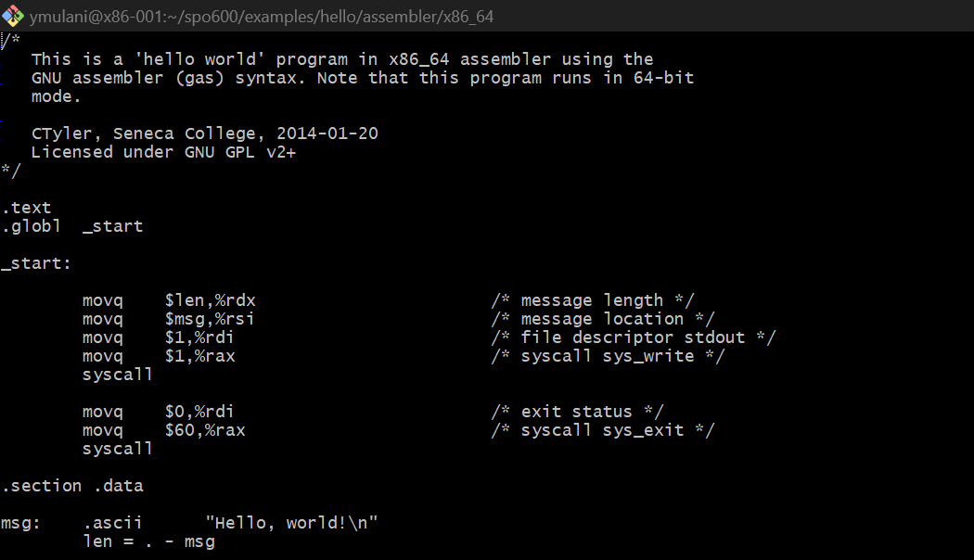Click the GNU GPL v2+ license line

pyautogui.click(x=163, y=152)
